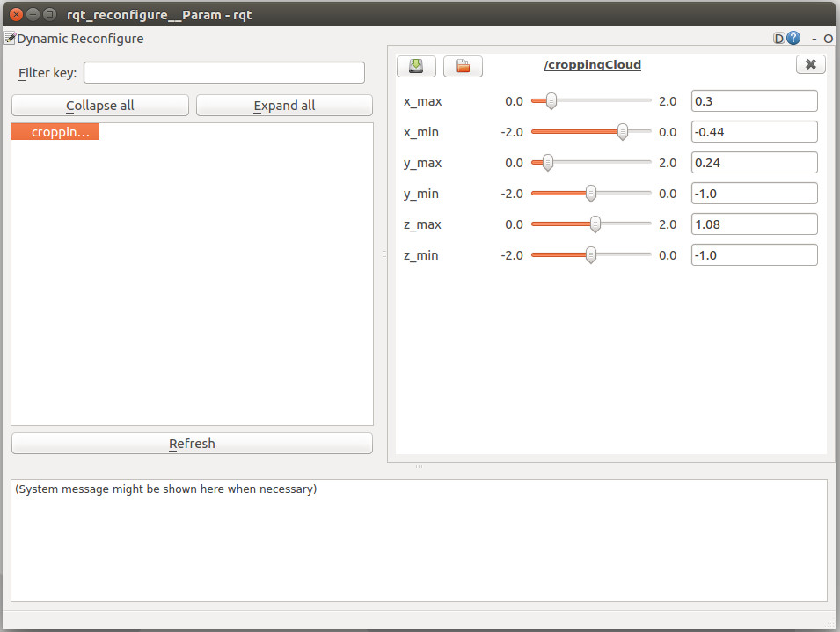Click the Dynamic Reconfigure notepad icon
This screenshot has height=632, width=840.
(x=10, y=38)
